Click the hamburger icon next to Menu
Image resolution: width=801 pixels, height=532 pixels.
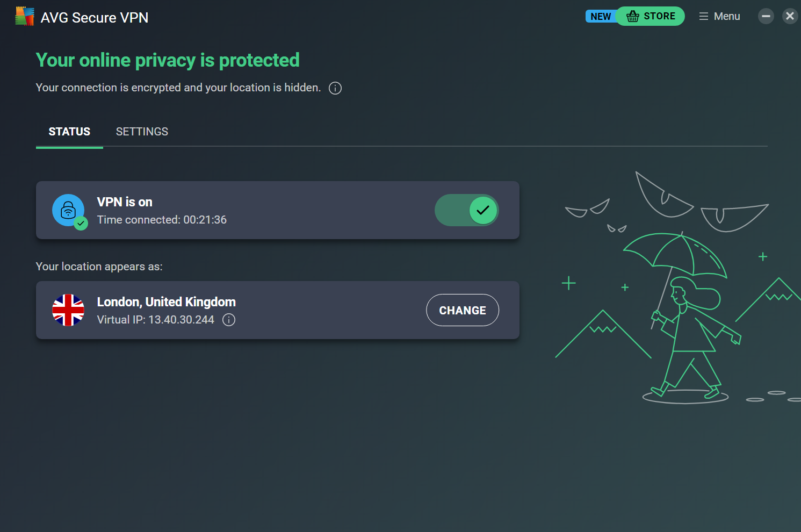click(704, 16)
